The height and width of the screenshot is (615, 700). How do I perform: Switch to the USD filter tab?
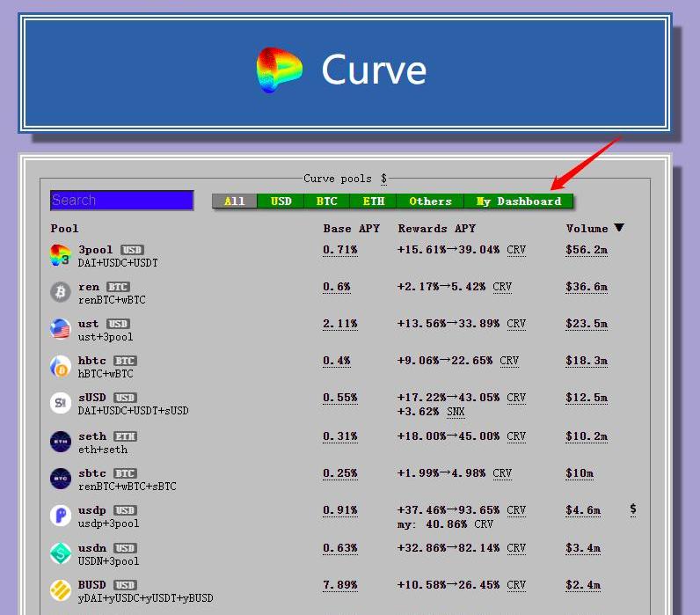pyautogui.click(x=281, y=201)
